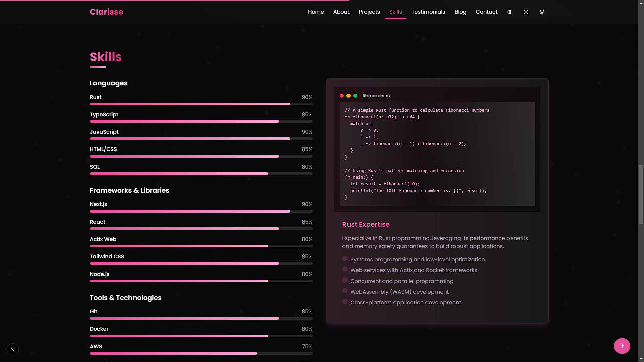Open the Blog section
Image resolution: width=644 pixels, height=362 pixels.
click(460, 12)
